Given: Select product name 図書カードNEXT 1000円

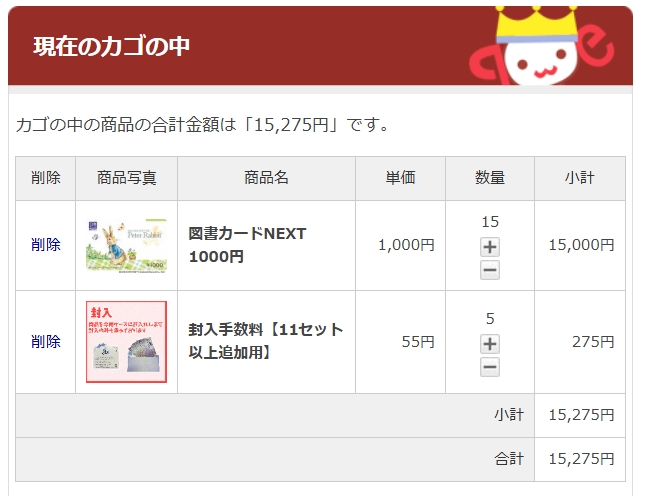Looking at the screenshot, I should click(x=247, y=245).
